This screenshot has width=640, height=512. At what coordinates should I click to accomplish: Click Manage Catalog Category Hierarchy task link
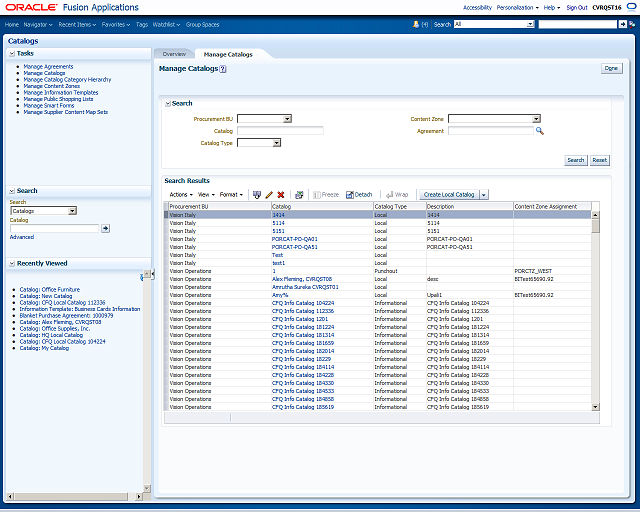67,80
